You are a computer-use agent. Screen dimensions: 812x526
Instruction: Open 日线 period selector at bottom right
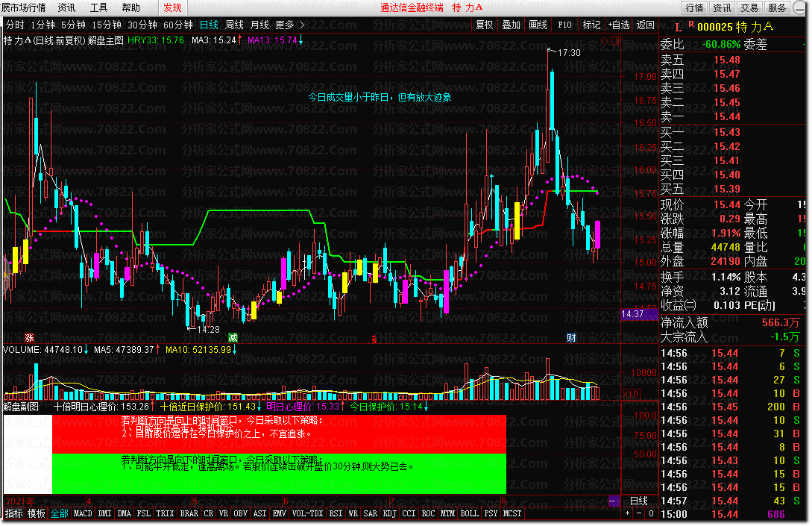[x=639, y=501]
